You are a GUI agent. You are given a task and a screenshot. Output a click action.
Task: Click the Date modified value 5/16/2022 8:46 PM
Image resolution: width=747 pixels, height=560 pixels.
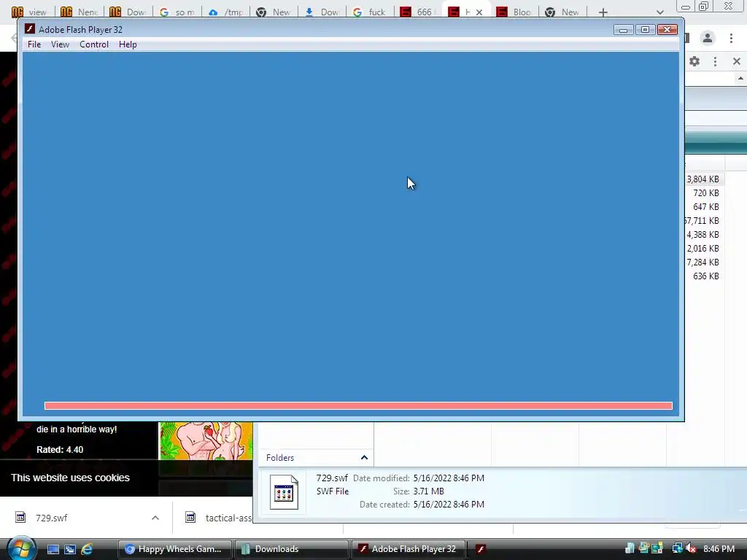point(449,478)
